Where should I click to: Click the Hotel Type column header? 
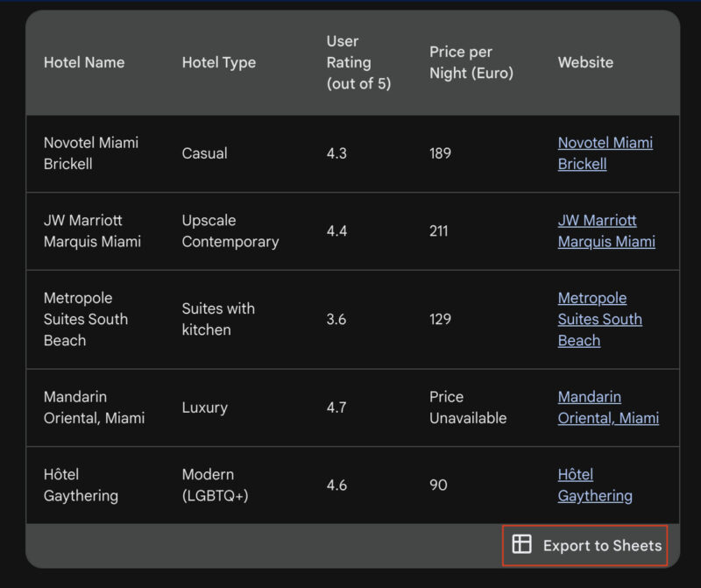[x=219, y=62]
